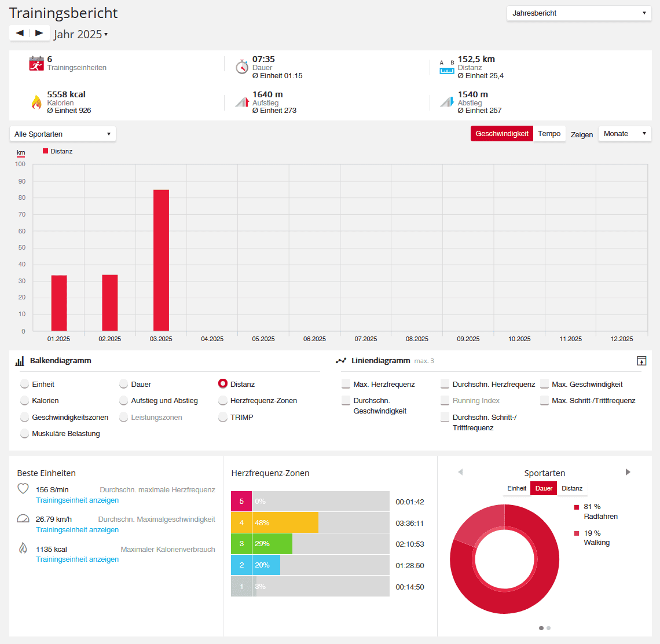Click the red Radfahren legend swatch
The width and height of the screenshot is (660, 644).
(577, 507)
